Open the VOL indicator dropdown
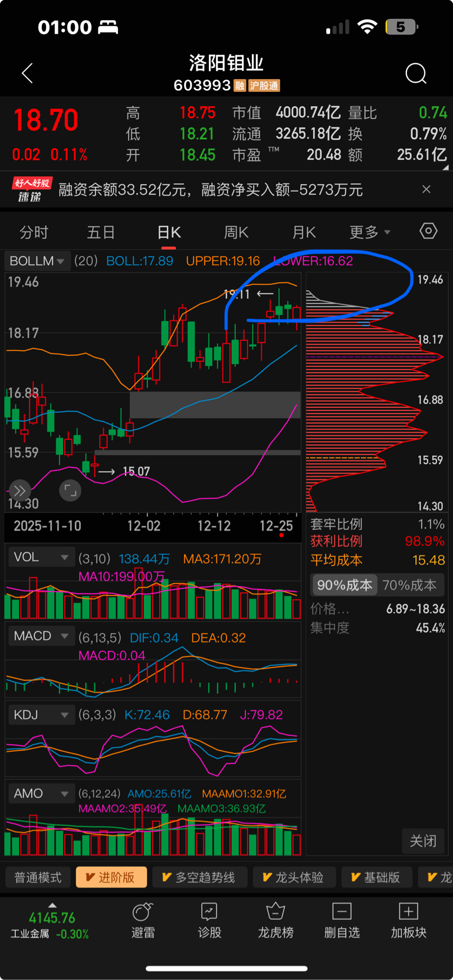Viewport: 453px width, 980px height. [x=41, y=557]
